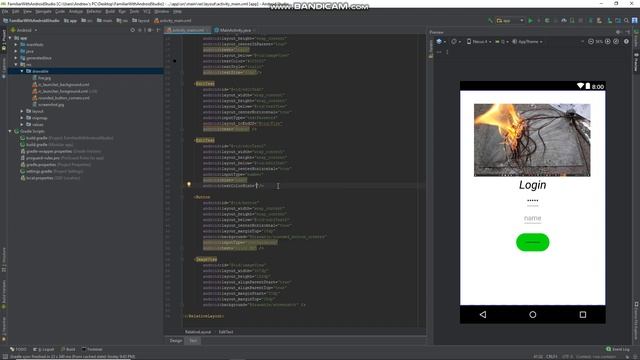Viewport: 640px width, 360px height.
Task: Click RelativeLayout in editor breadcrumb
Action: 198,332
